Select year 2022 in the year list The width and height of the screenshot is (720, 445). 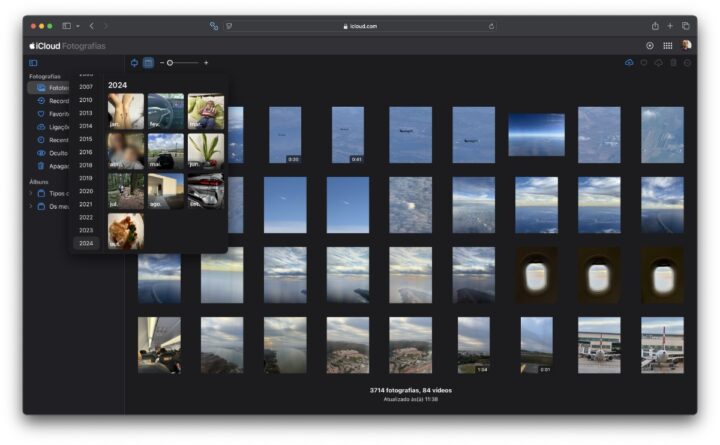click(x=86, y=217)
